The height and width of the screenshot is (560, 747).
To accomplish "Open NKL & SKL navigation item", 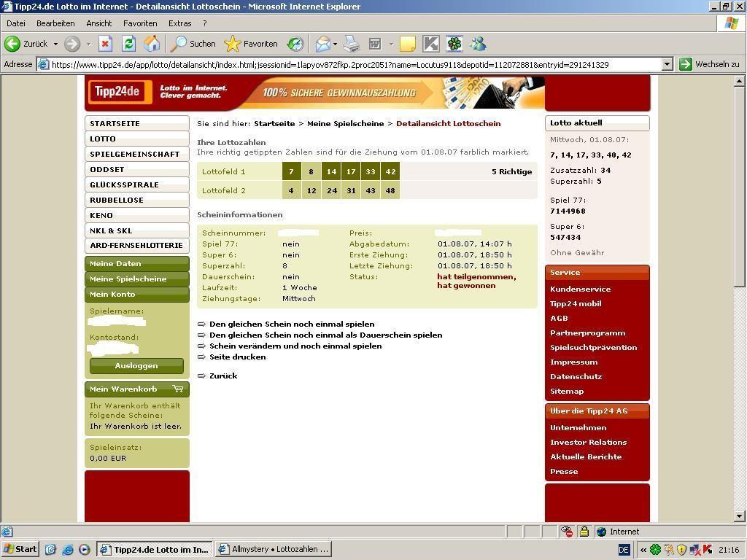I will pos(136,230).
